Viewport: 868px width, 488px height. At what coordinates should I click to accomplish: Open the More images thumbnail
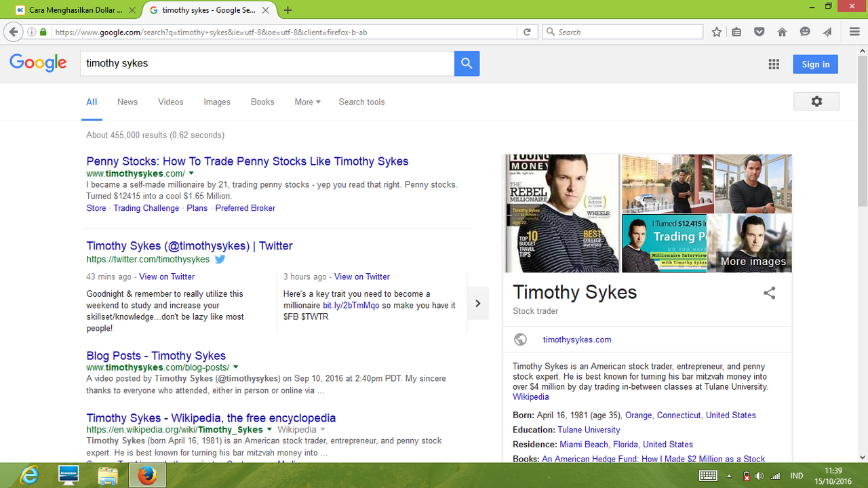click(749, 244)
